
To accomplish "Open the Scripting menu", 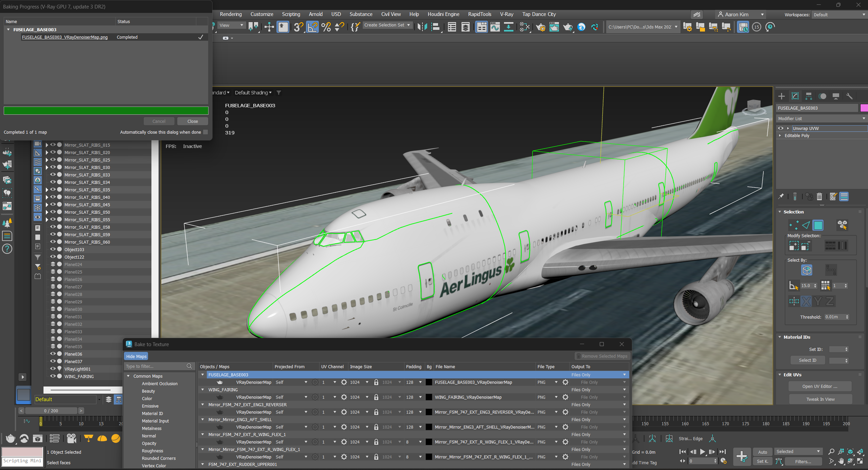I will coord(291,14).
